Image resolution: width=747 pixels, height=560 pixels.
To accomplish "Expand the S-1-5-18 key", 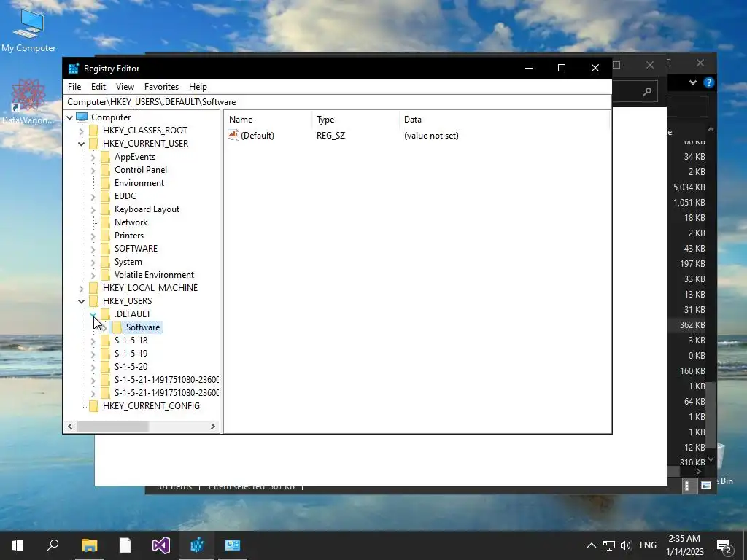I will (93, 341).
